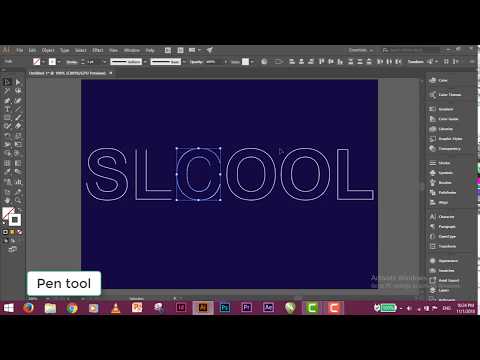The width and height of the screenshot is (480, 360).
Task: Click Transform in the control bar
Action: 416,62
